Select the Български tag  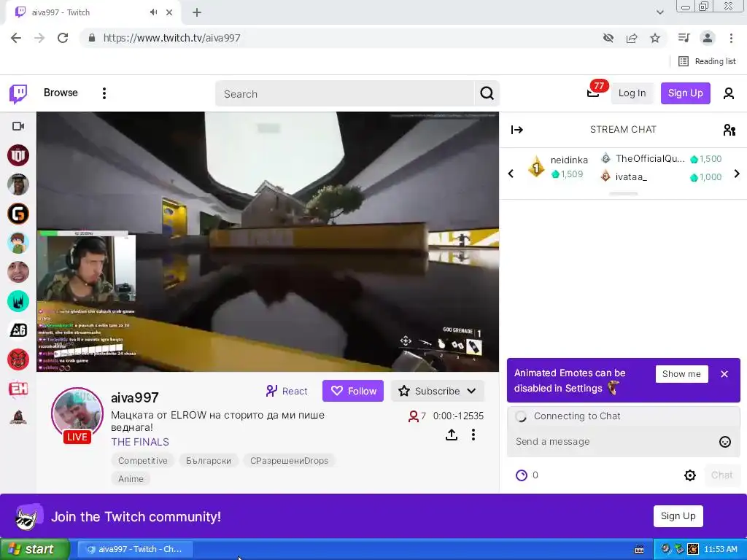208,461
